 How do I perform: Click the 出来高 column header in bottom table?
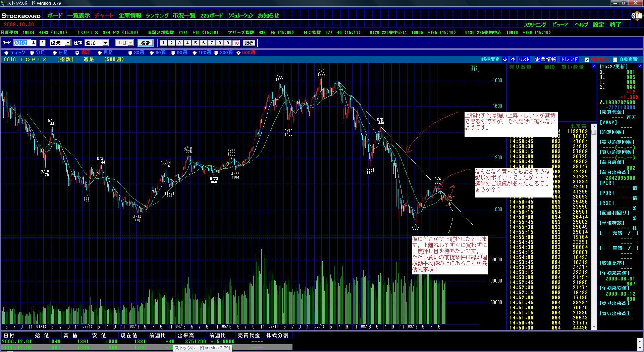[x=190, y=335]
